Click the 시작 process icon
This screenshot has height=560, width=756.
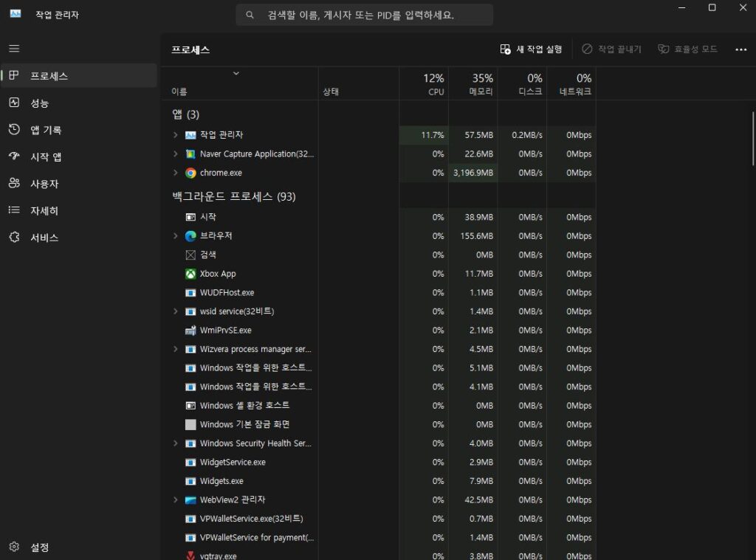(190, 218)
